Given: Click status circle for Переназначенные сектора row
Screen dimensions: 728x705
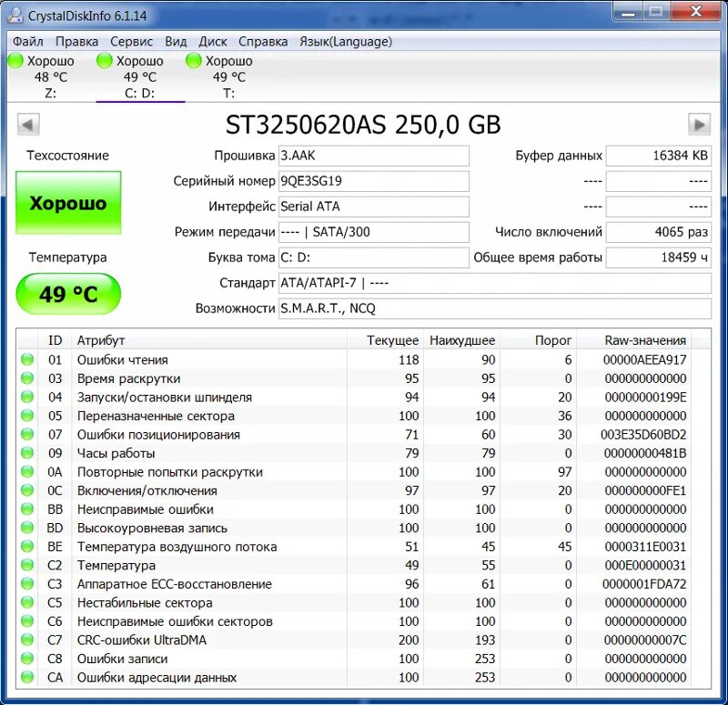Looking at the screenshot, I should click(27, 416).
